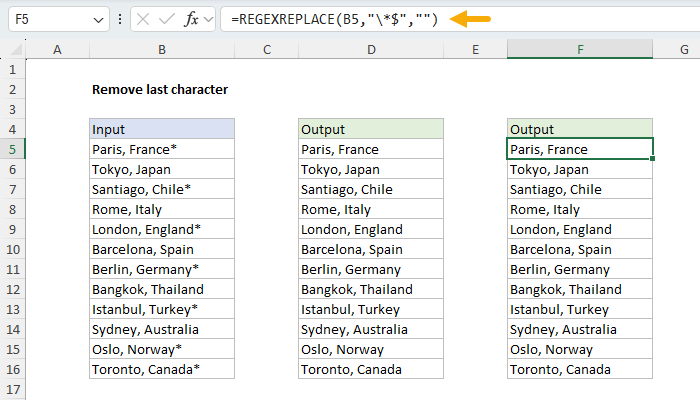Select 'Rome, Italy' in column F
This screenshot has width=700, height=400.
click(580, 209)
